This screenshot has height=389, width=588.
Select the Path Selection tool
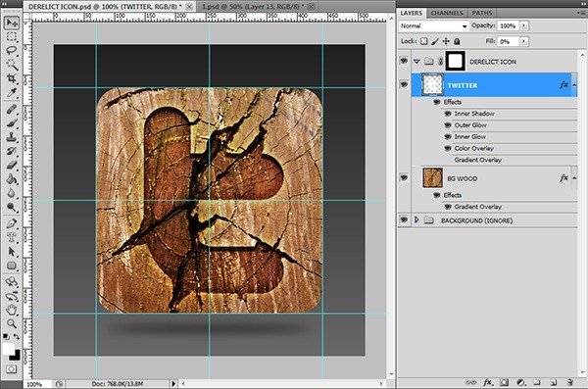point(12,251)
